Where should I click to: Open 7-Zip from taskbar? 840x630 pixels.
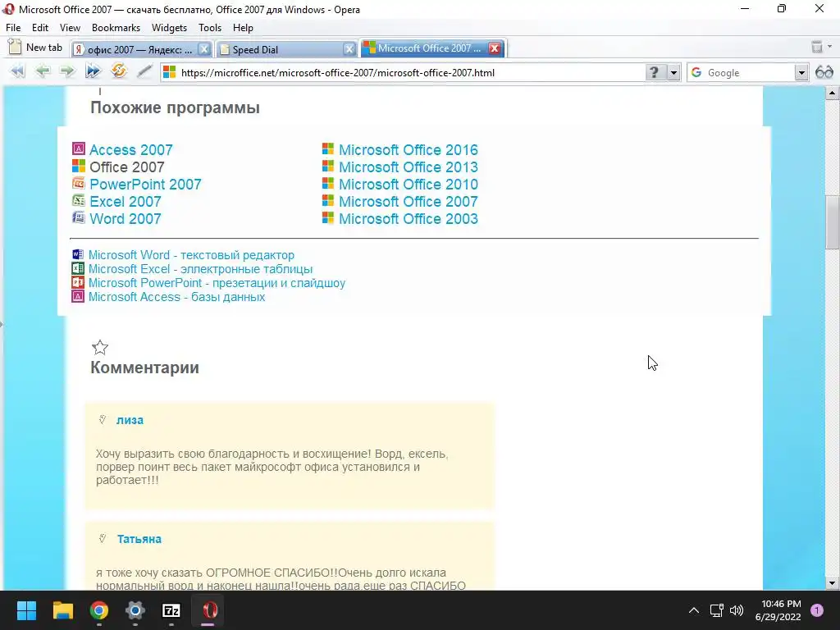[171, 610]
